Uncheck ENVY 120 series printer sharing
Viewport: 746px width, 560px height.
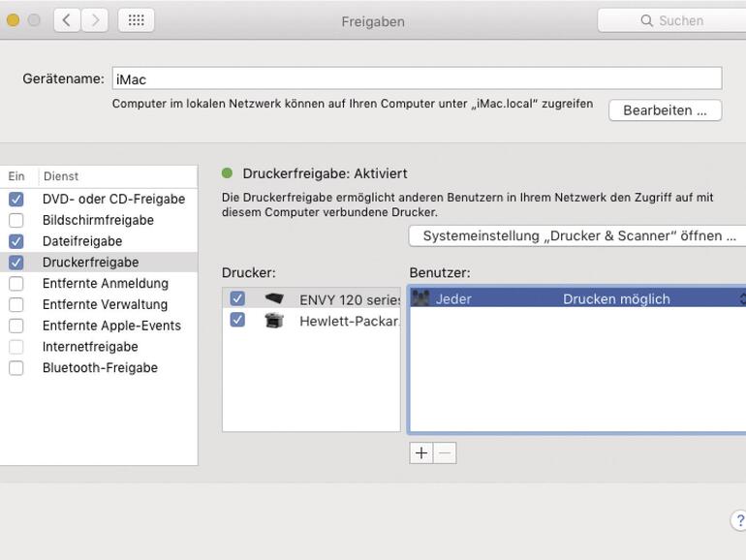(x=237, y=298)
